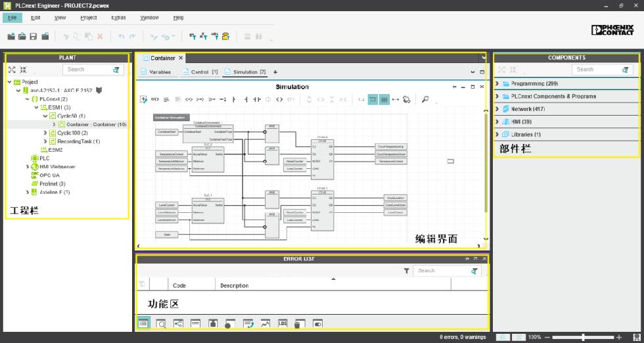Toggle the switch icon in bottom bar
Screen dimensions: 644x343
point(317,324)
